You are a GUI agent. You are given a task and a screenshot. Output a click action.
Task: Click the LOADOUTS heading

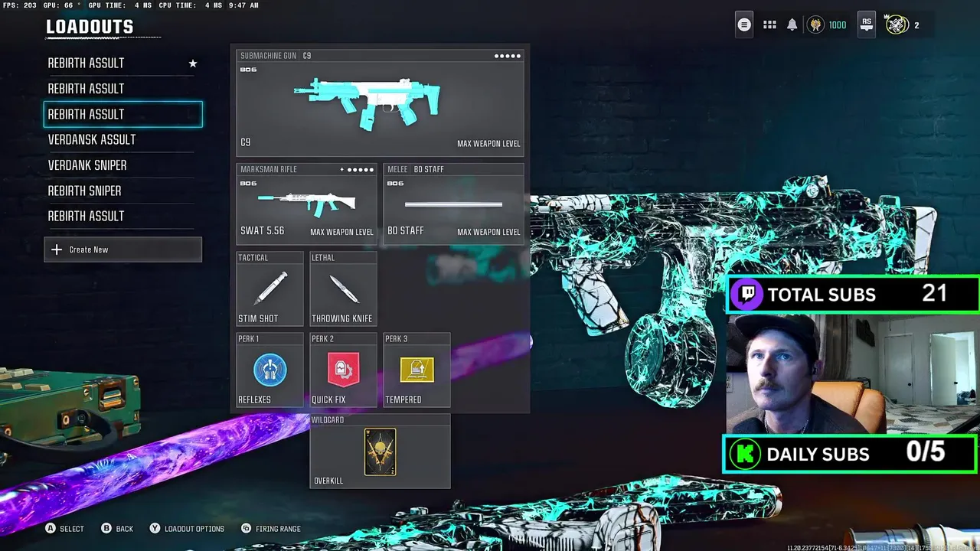click(x=90, y=27)
